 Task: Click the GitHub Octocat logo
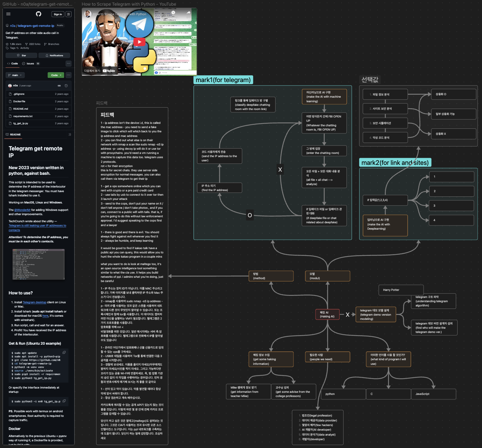[39, 14]
